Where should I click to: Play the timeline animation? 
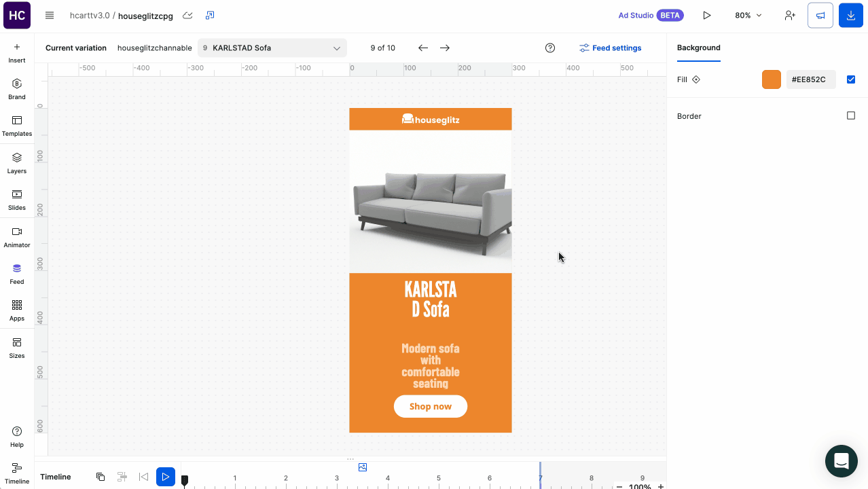tap(166, 477)
